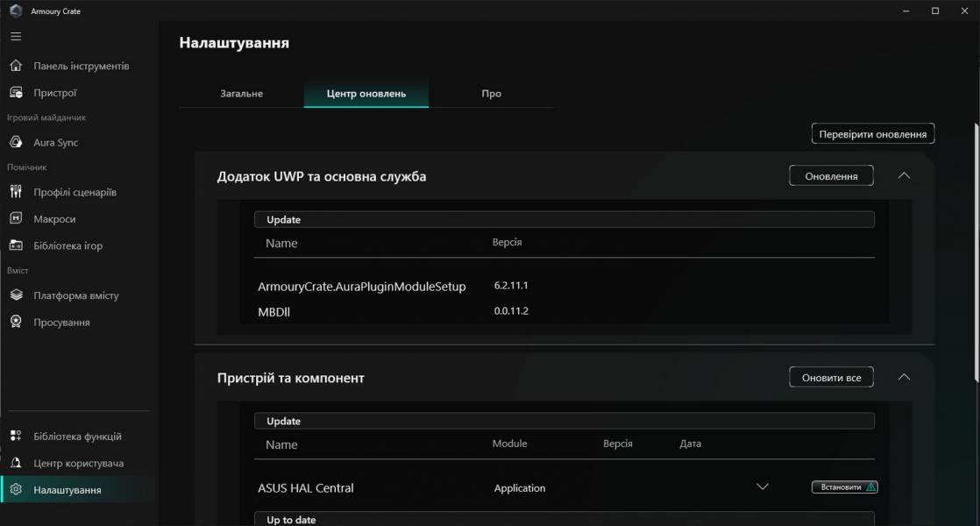Click the Панель інструментів home icon
This screenshot has height=526, width=980.
coord(16,66)
